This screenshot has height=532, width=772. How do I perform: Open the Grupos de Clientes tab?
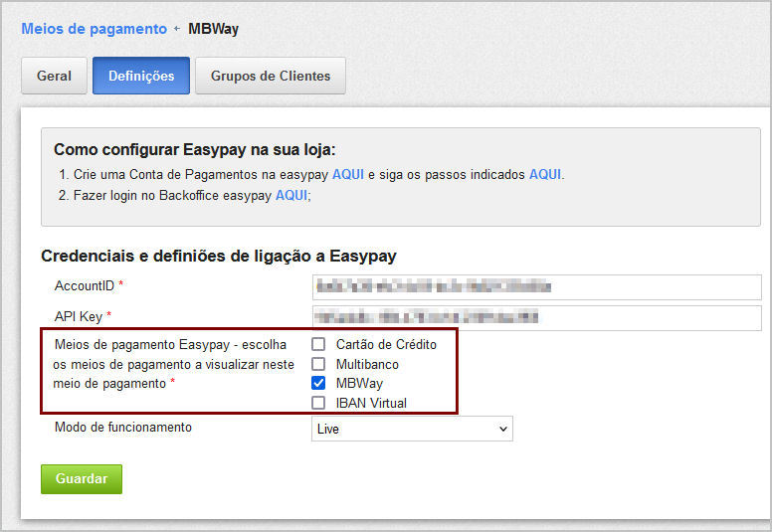(x=271, y=76)
